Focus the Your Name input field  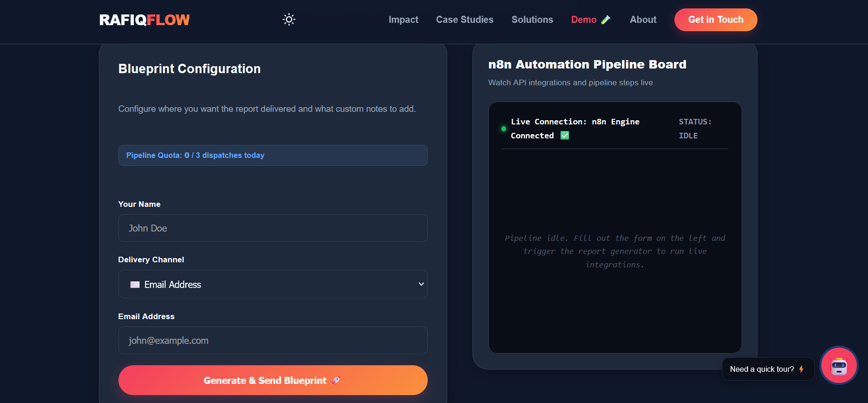pos(273,228)
